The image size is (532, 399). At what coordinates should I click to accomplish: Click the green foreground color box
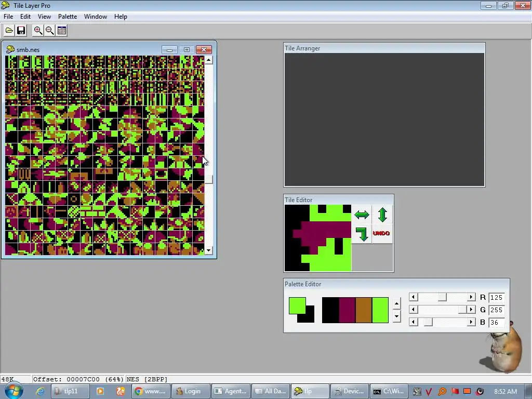coord(297,305)
